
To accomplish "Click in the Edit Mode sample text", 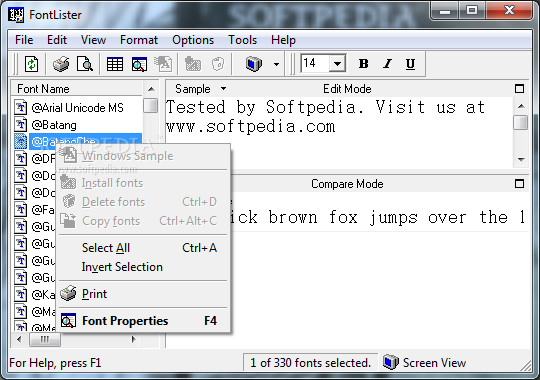I will coord(325,117).
